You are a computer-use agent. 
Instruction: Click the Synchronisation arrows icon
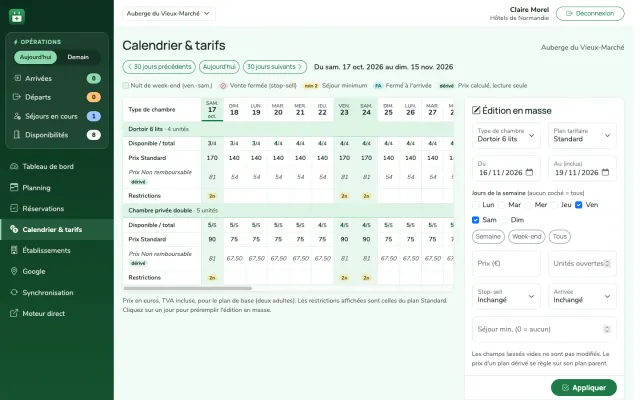coord(14,292)
